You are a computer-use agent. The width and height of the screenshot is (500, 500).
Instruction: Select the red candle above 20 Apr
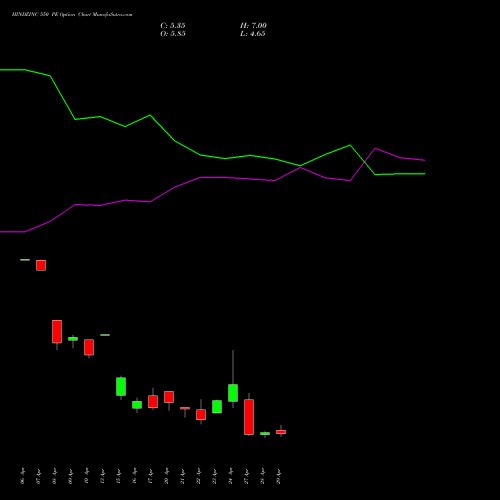click(x=169, y=397)
